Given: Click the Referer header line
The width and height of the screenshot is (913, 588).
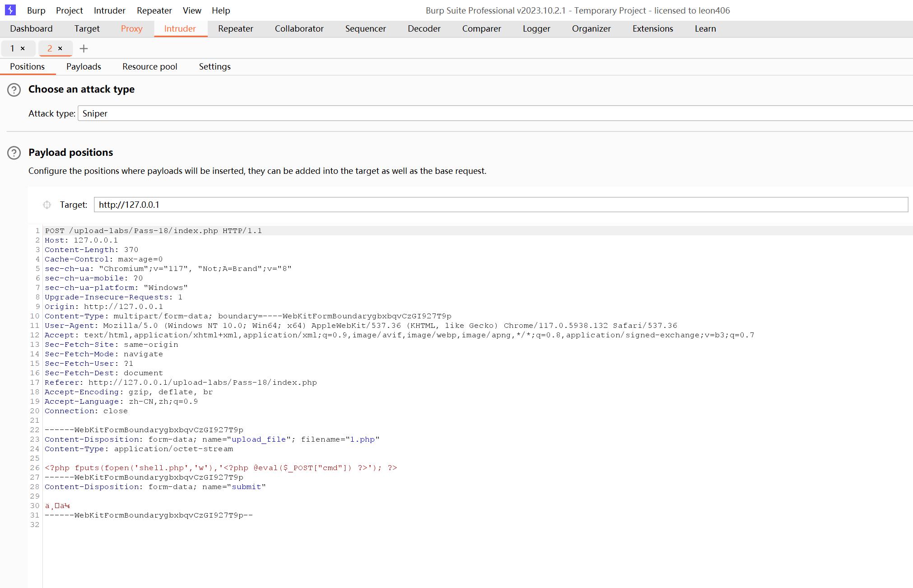Looking at the screenshot, I should click(x=181, y=383).
